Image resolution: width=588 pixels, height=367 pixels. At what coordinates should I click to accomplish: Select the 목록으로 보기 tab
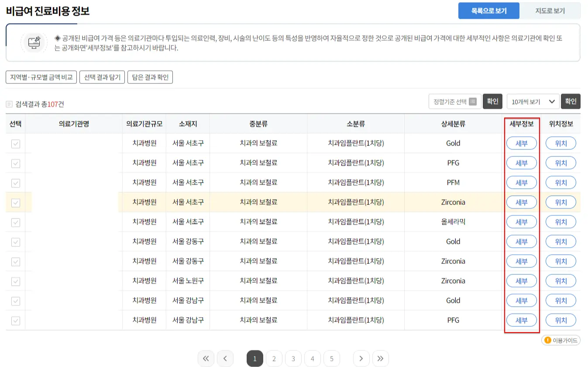point(489,10)
